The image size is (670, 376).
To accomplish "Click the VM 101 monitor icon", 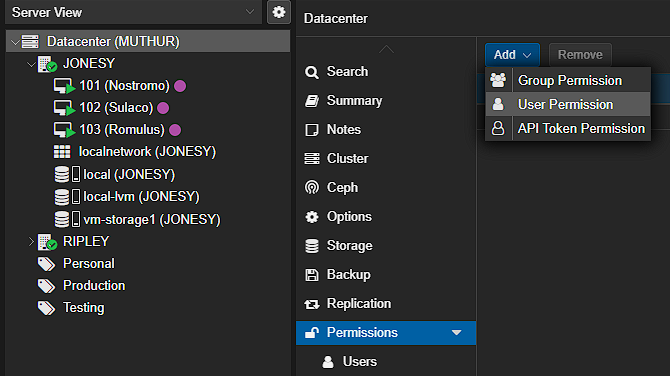I will tap(64, 86).
